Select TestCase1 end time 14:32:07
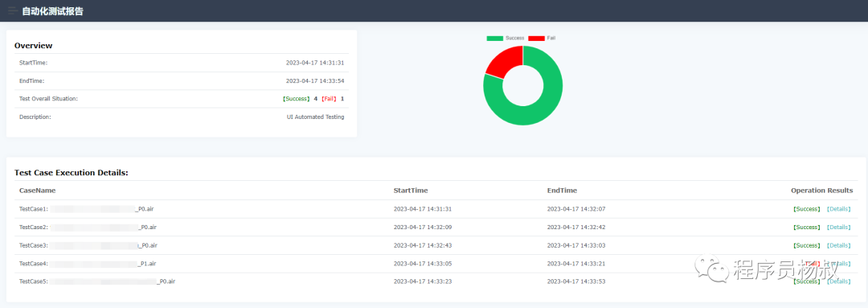The height and width of the screenshot is (308, 868). (576, 209)
